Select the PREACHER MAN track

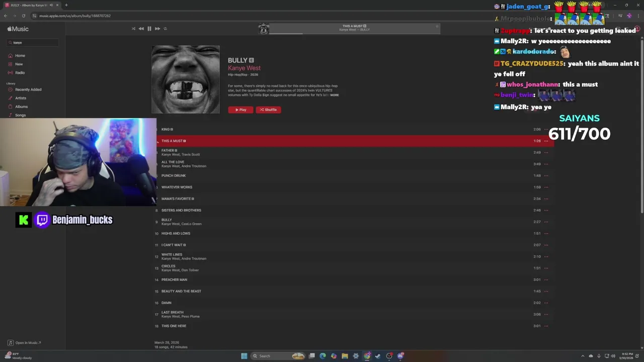[352, 280]
